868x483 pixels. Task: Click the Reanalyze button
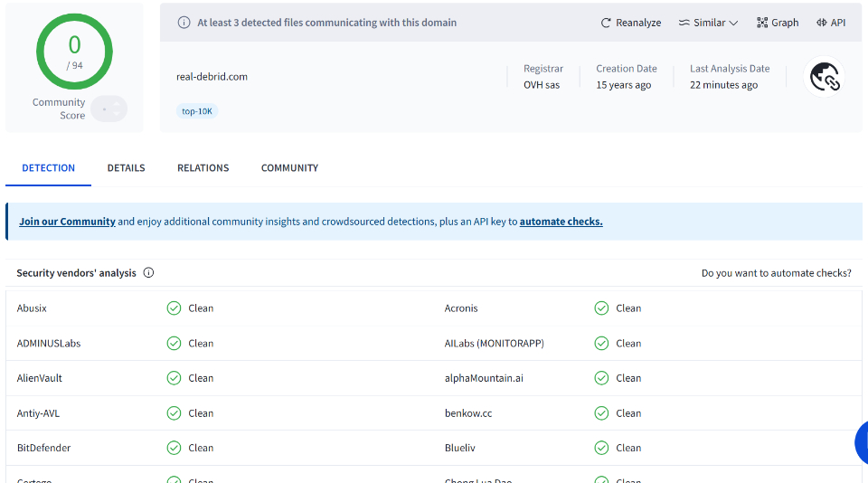pyautogui.click(x=631, y=23)
